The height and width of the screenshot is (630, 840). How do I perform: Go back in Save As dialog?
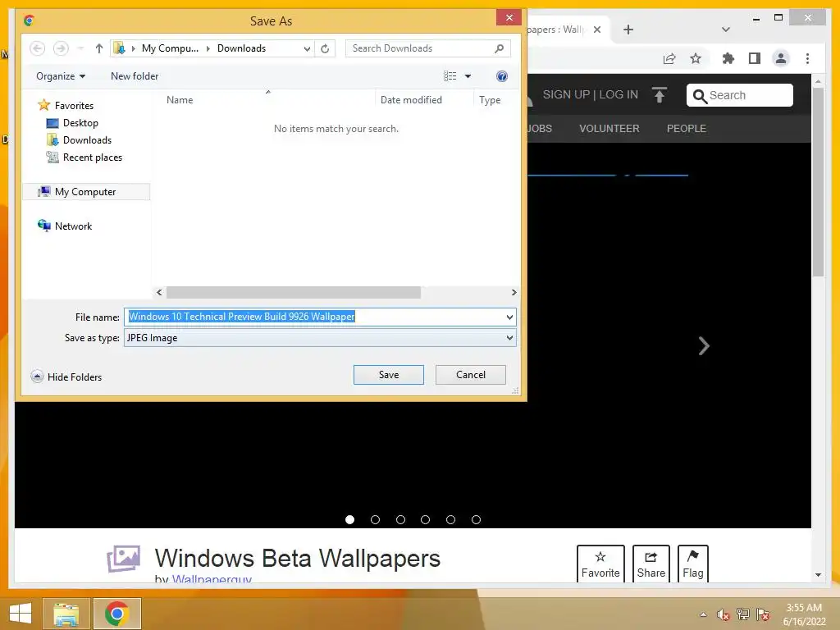37,48
